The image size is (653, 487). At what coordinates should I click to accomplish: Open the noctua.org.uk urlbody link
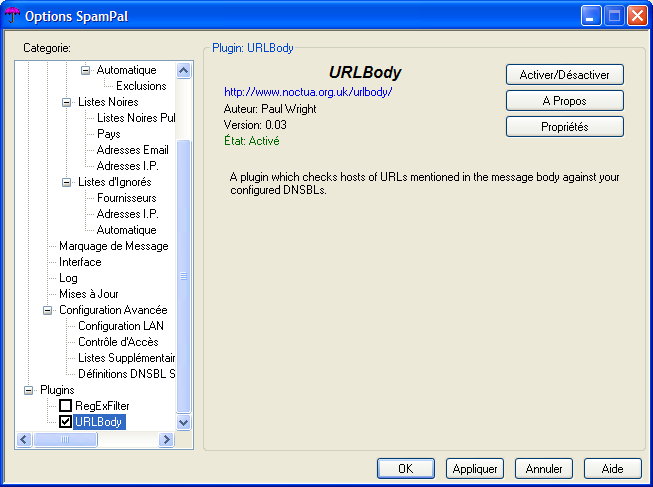tap(308, 92)
